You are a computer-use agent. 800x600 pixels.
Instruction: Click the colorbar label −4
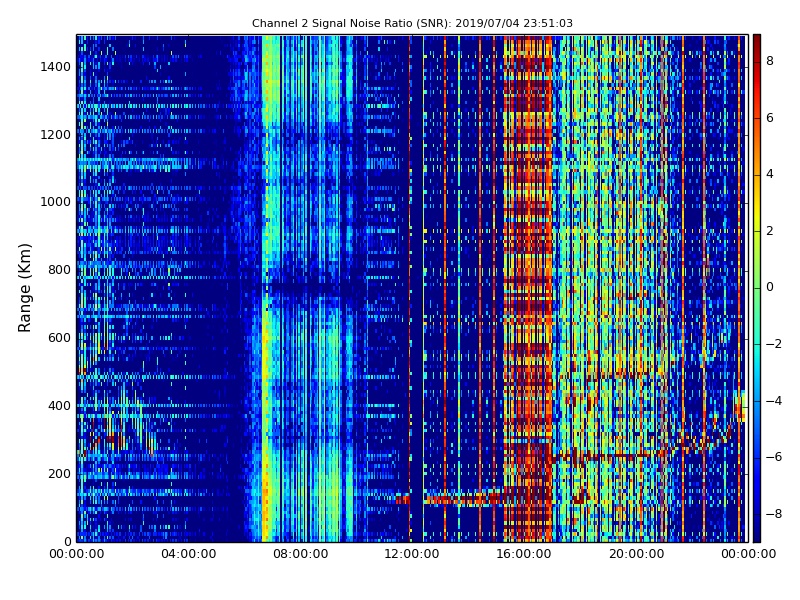point(774,401)
